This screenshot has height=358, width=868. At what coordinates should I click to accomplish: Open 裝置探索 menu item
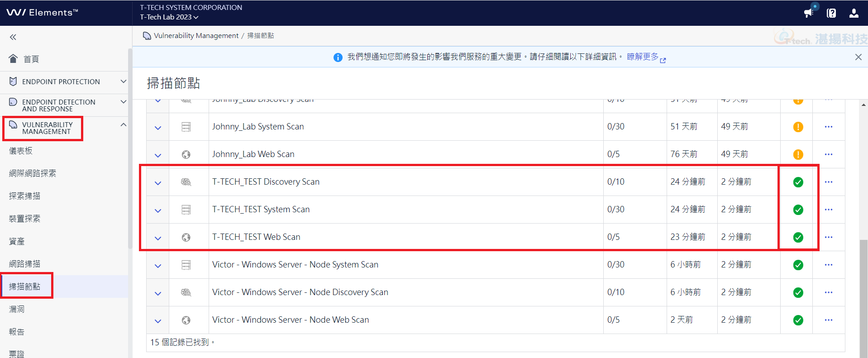click(x=24, y=219)
